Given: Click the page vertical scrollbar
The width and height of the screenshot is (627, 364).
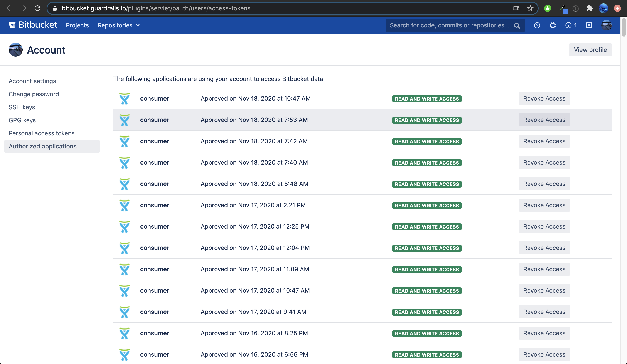Looking at the screenshot, I should (x=624, y=27).
